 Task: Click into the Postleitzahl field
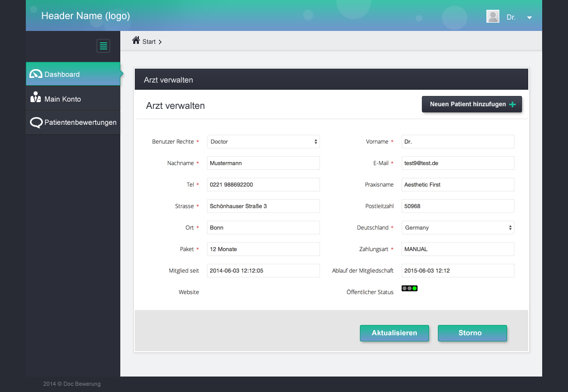point(457,206)
